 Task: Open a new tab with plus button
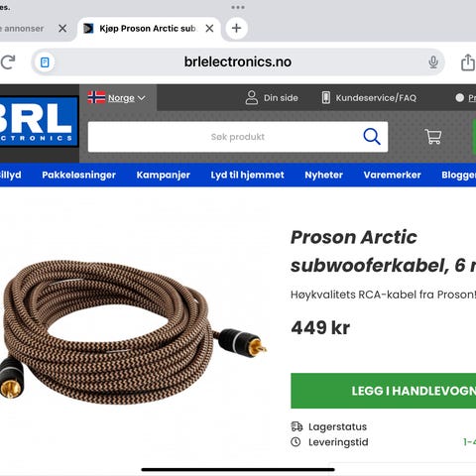pyautogui.click(x=236, y=28)
